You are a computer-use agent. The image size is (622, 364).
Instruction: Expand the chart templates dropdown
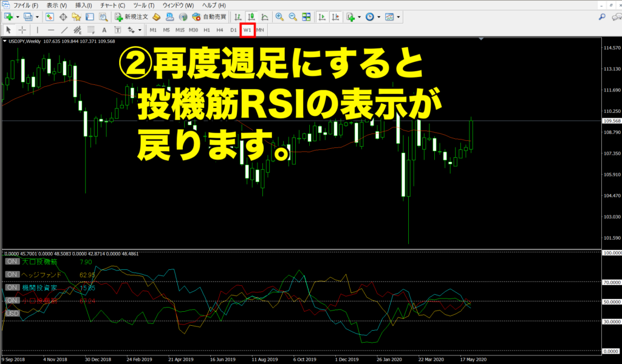coord(399,17)
